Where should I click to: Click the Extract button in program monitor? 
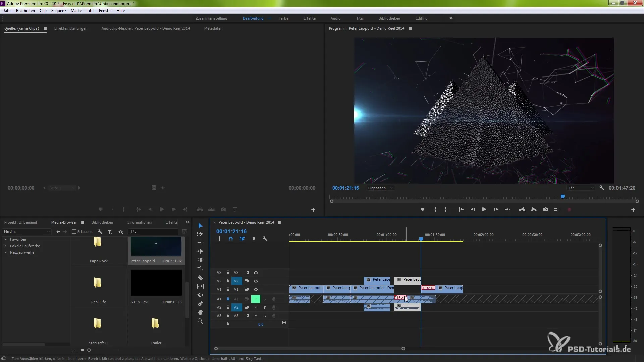534,209
